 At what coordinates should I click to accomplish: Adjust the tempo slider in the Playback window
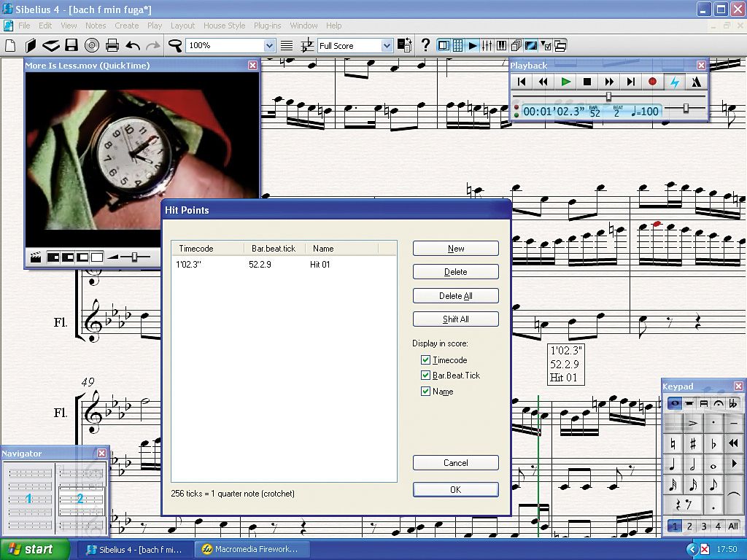coord(686,107)
